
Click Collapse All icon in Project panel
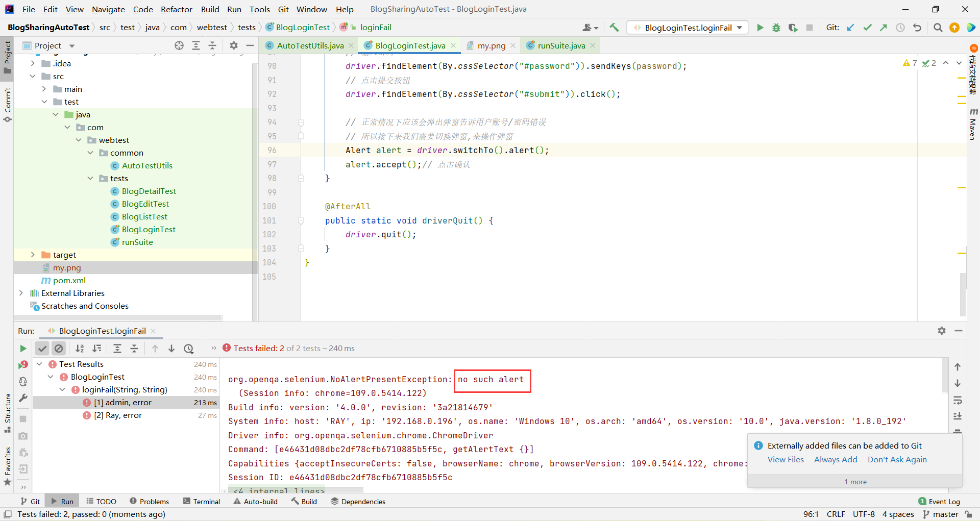212,45
